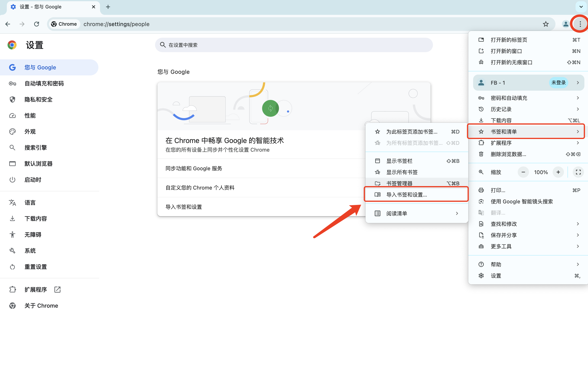This screenshot has width=588, height=365.
Task: Select 导入书签和设置... in bookmarks submenu
Action: (x=417, y=195)
